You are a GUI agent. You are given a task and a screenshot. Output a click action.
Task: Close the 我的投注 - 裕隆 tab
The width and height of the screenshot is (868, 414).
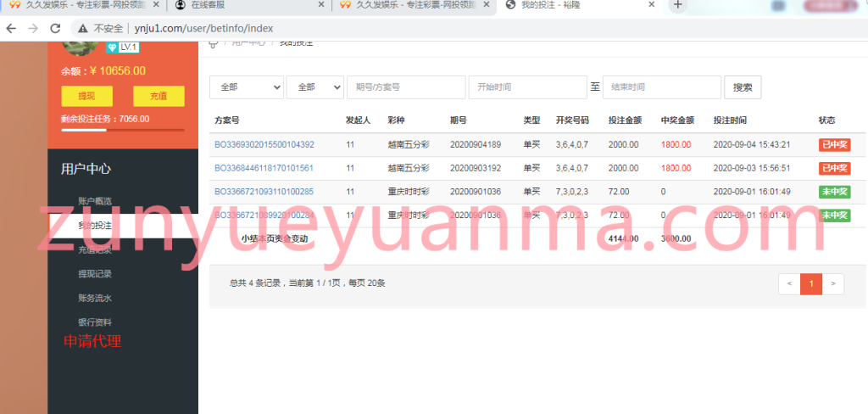(652, 5)
